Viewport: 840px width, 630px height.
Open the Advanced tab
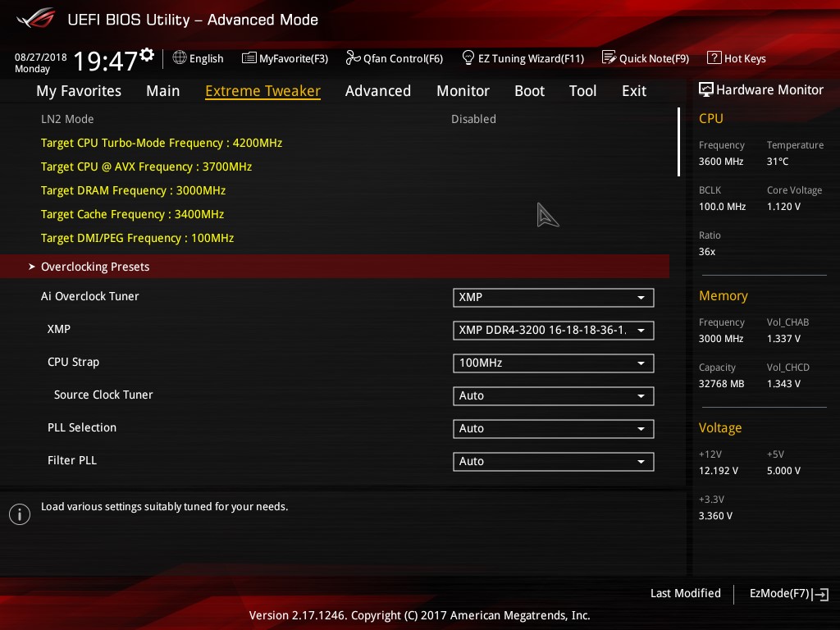click(x=378, y=91)
